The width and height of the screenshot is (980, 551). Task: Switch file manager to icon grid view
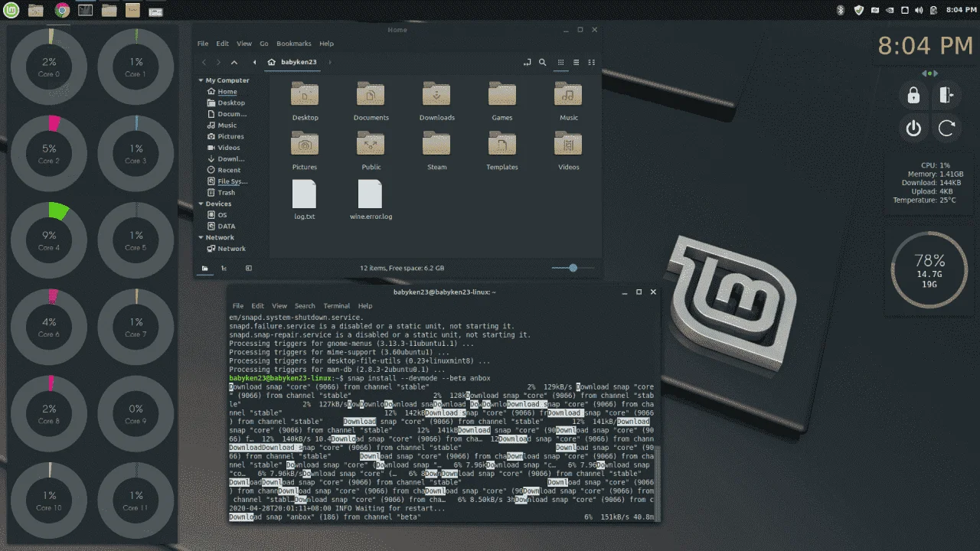coord(560,62)
